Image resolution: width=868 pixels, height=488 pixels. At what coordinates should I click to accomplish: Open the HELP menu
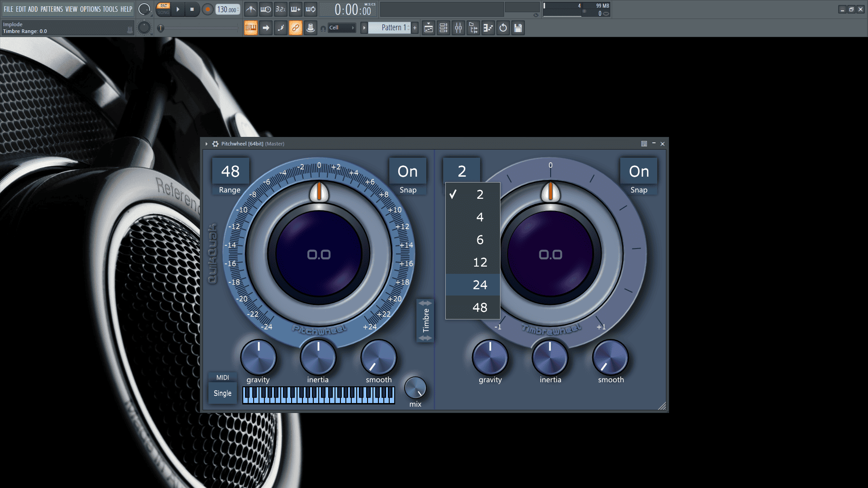[126, 9]
